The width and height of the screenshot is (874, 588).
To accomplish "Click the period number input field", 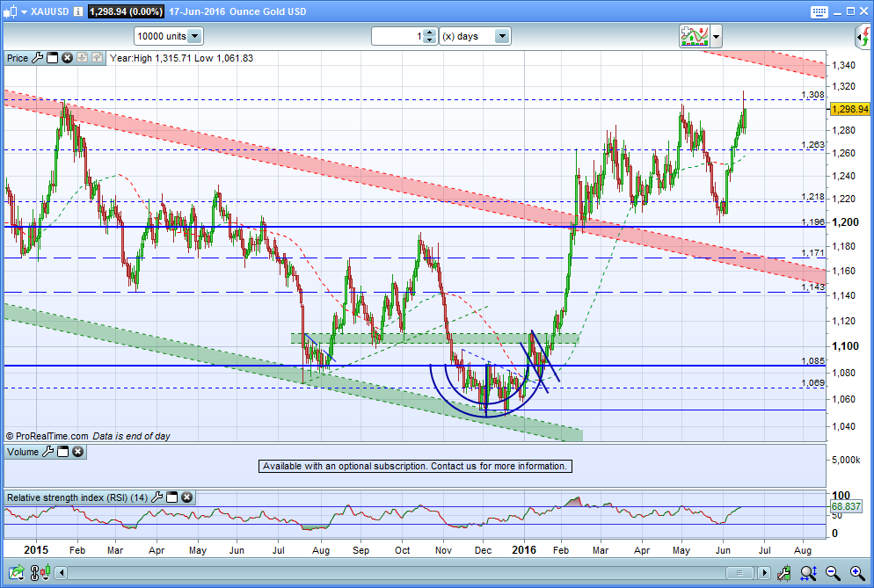I will pos(397,36).
